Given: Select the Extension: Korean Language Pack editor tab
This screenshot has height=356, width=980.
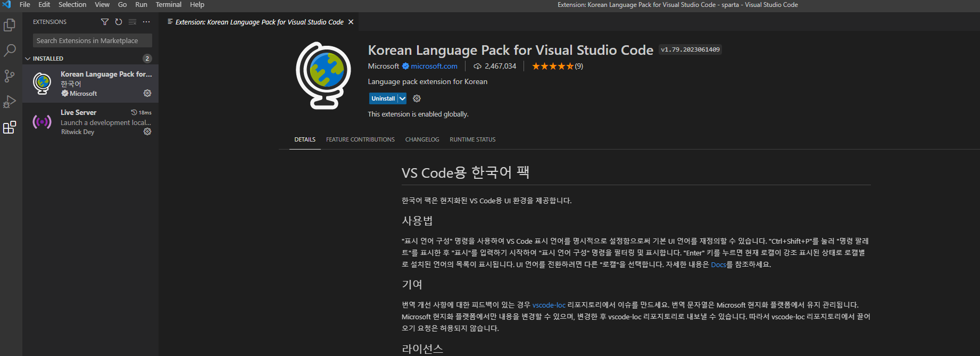Looking at the screenshot, I should 260,22.
